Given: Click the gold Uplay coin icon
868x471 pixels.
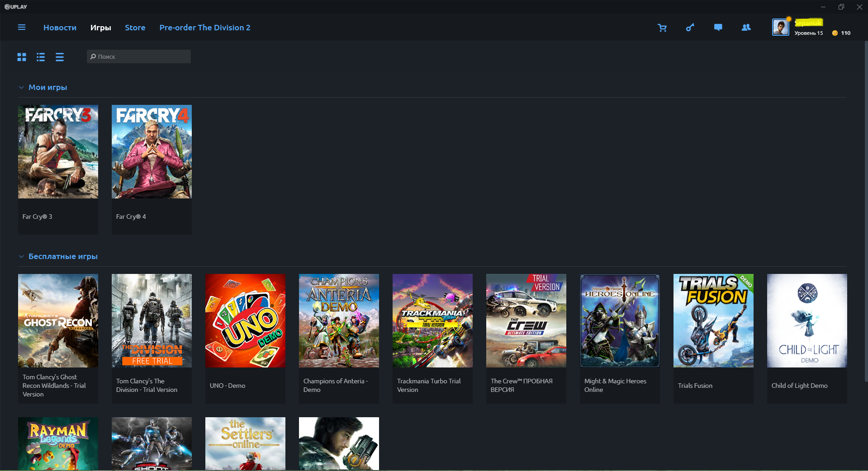Looking at the screenshot, I should tap(835, 33).
